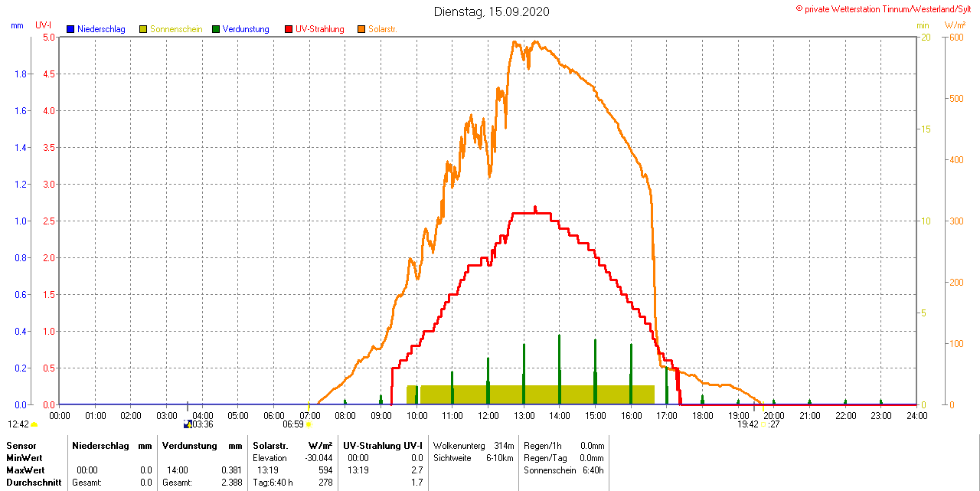The width and height of the screenshot is (980, 491).
Task: Click the Verdunstung max value 0.381
Action: pos(231,470)
